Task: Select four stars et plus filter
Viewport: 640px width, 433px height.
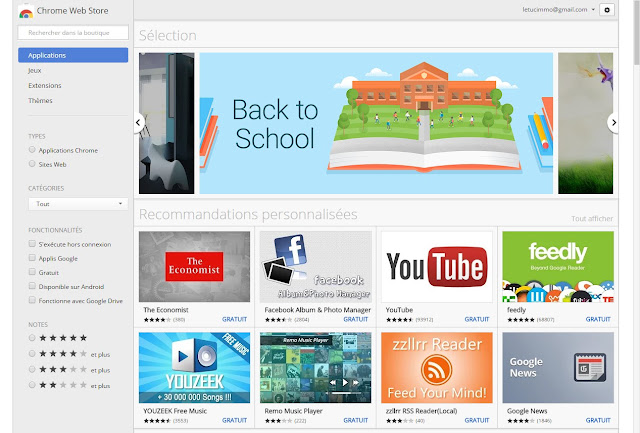Action: point(32,353)
